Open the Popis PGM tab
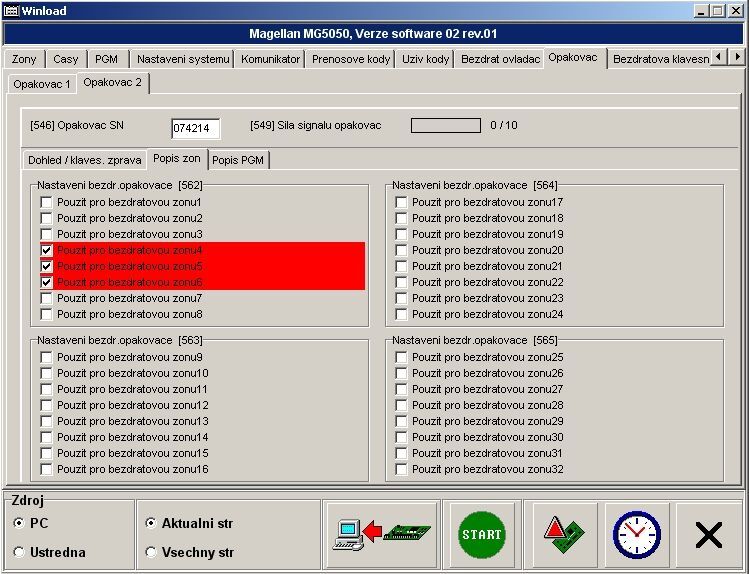The height and width of the screenshot is (574, 749). [239, 160]
